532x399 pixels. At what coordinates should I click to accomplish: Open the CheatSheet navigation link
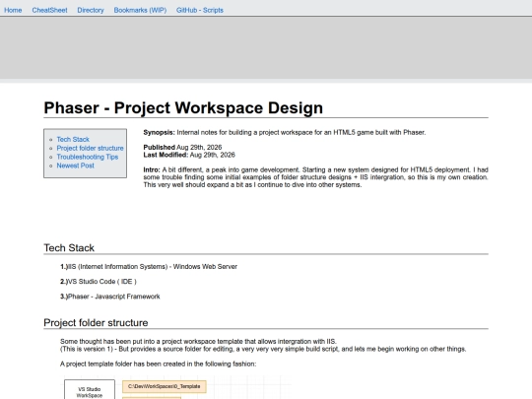click(49, 10)
